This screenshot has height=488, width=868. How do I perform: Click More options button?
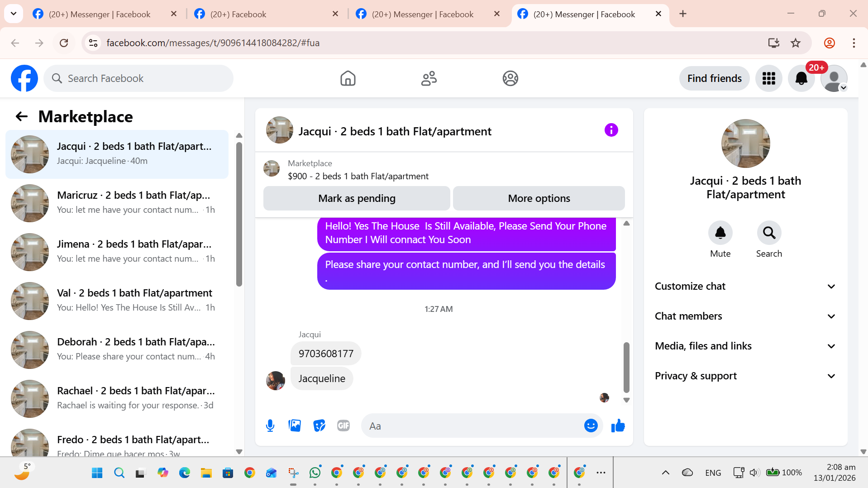(539, 198)
